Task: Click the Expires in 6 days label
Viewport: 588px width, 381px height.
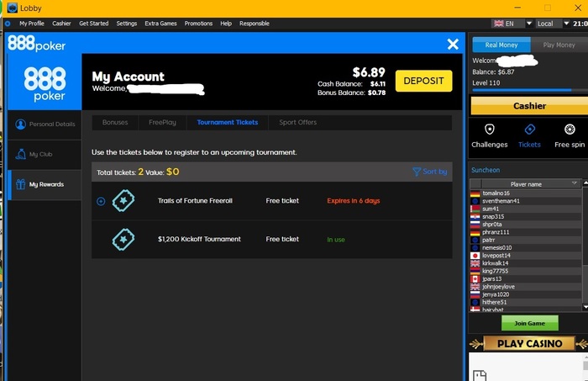Action: 354,201
